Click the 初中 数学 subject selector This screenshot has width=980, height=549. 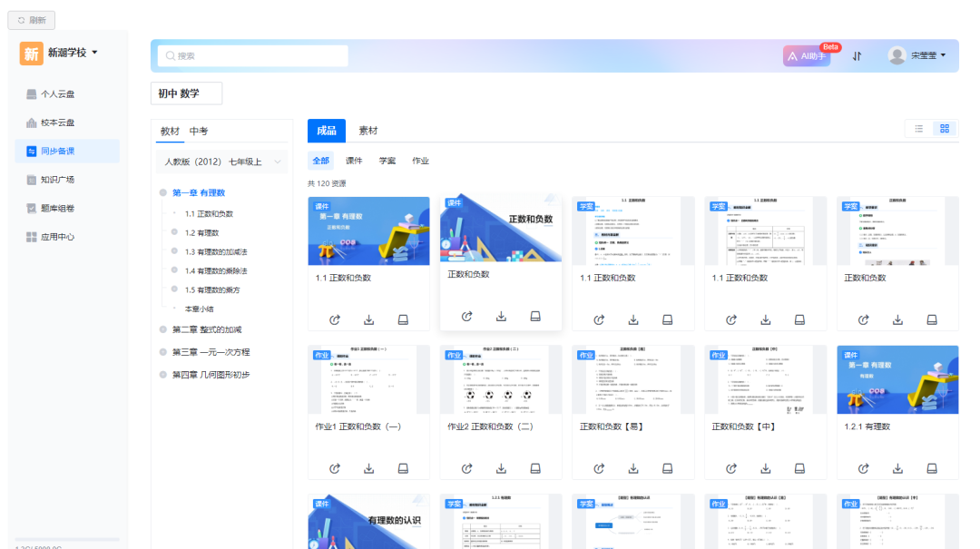[186, 93]
